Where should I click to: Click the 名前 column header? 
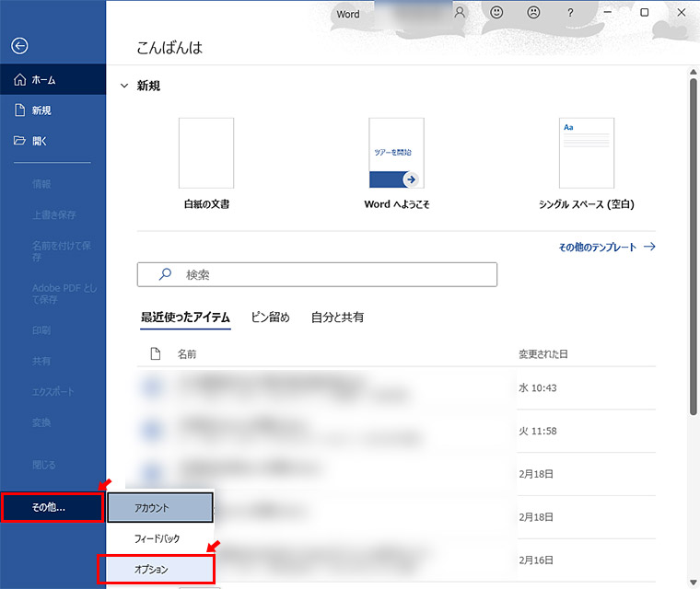click(x=187, y=354)
